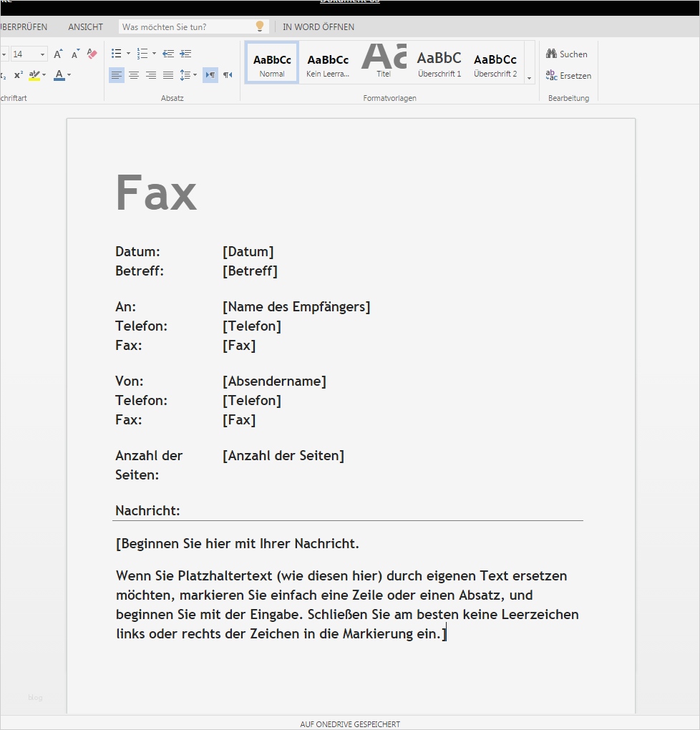Apply the Überschrift 1 style
Image resolution: width=700 pixels, height=730 pixels.
tap(439, 62)
